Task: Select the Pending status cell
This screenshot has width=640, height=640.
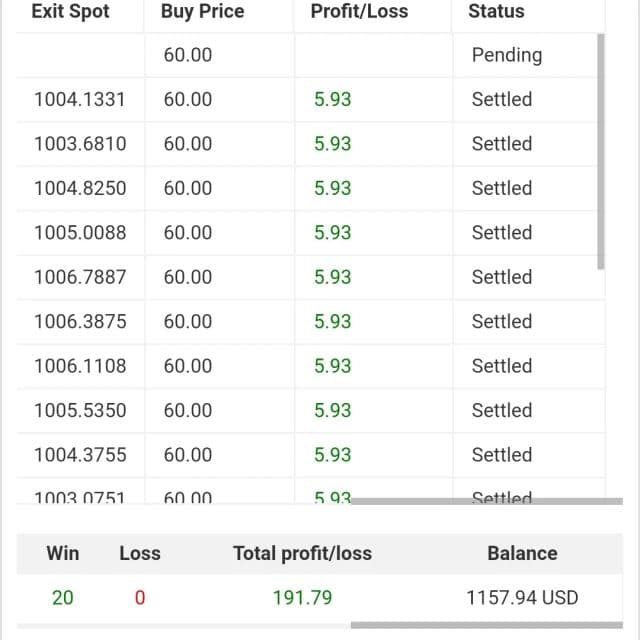Action: tap(507, 55)
